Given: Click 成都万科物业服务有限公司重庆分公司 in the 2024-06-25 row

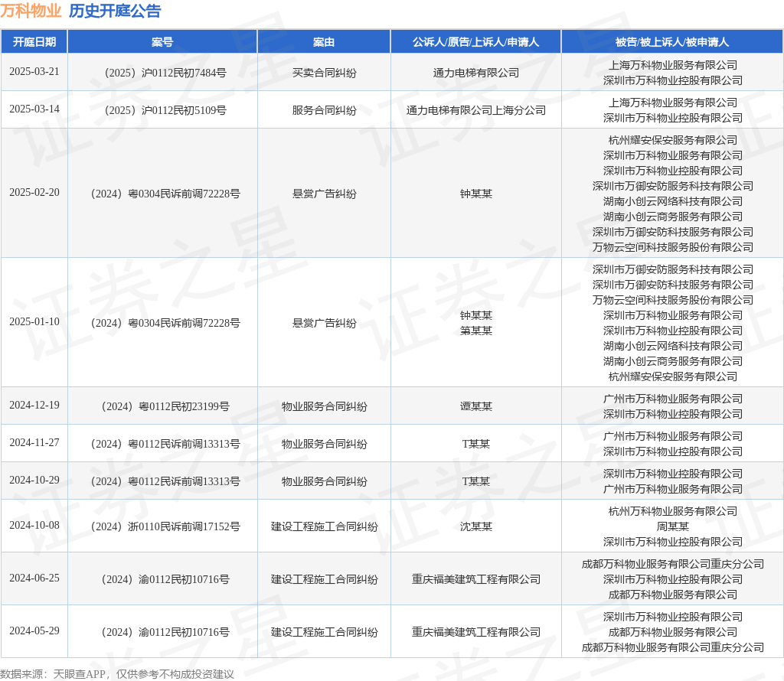Looking at the screenshot, I should (672, 565).
